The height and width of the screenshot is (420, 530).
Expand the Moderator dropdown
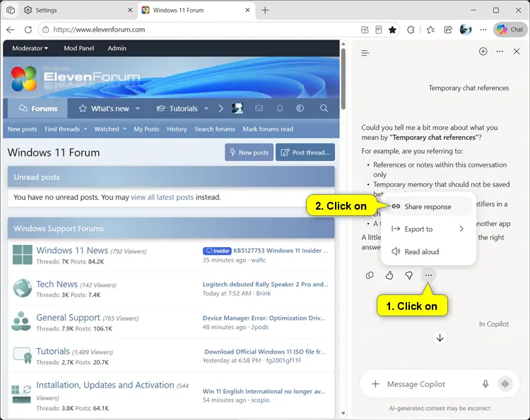(30, 48)
